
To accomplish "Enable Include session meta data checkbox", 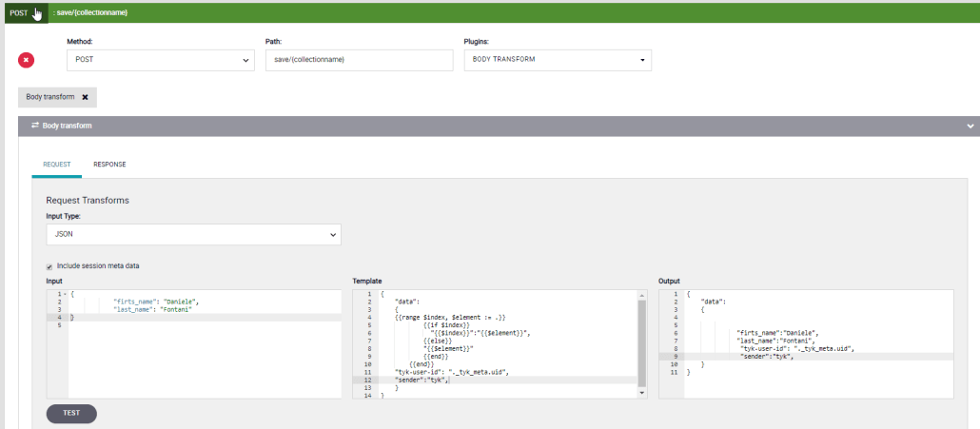I will tap(50, 266).
